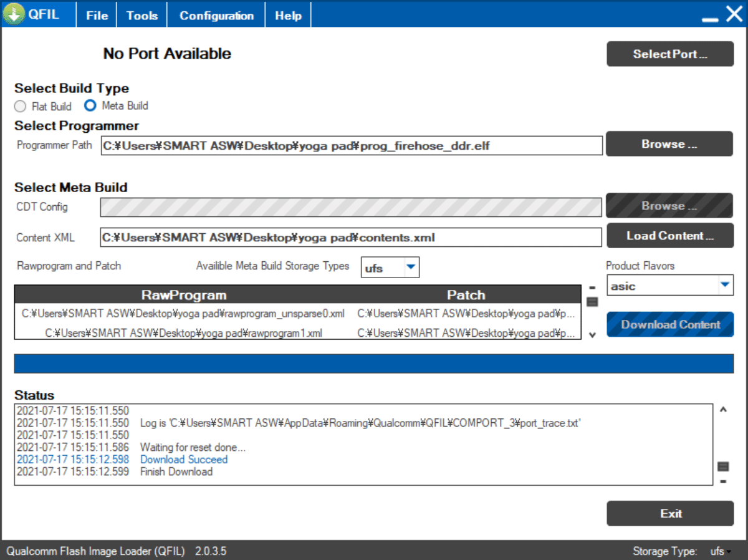
Task: Open the Tools menu
Action: tap(142, 16)
